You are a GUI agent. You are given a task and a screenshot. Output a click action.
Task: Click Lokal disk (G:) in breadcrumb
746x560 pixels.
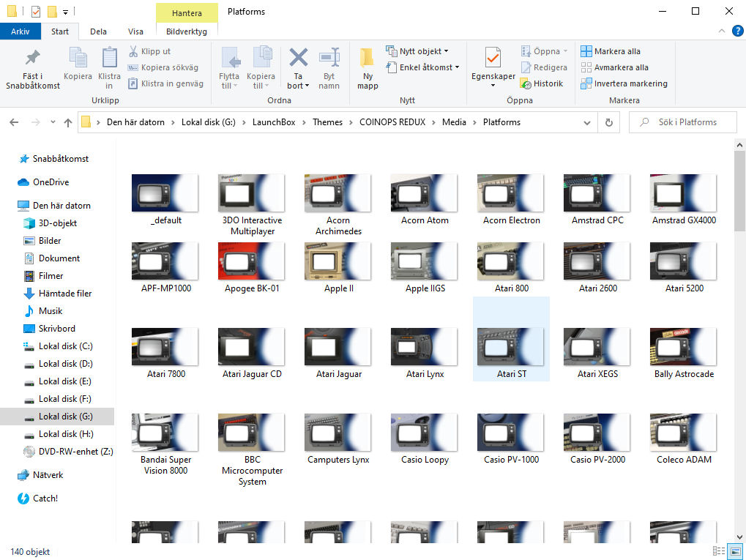[209, 122]
